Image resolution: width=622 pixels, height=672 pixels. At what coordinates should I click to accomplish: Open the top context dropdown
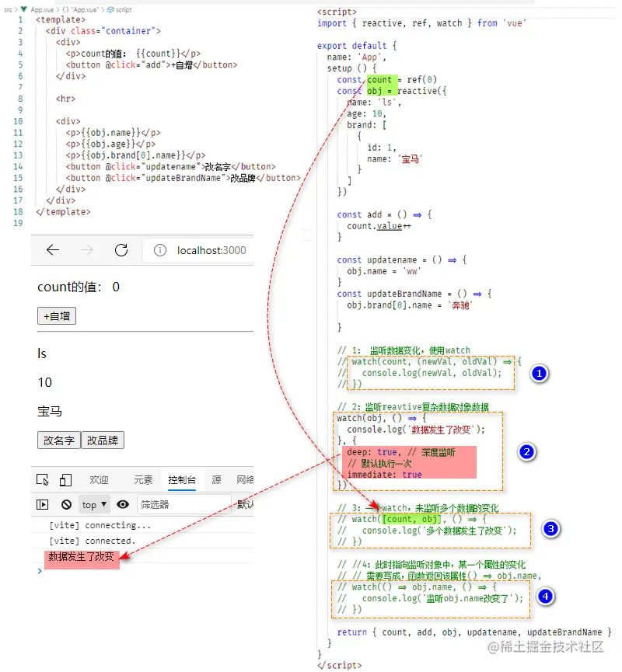(x=94, y=504)
